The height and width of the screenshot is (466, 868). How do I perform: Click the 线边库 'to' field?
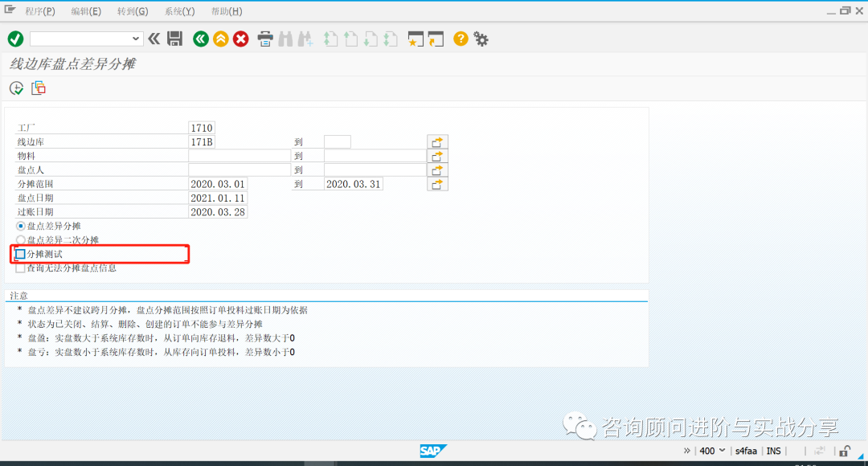tap(337, 141)
